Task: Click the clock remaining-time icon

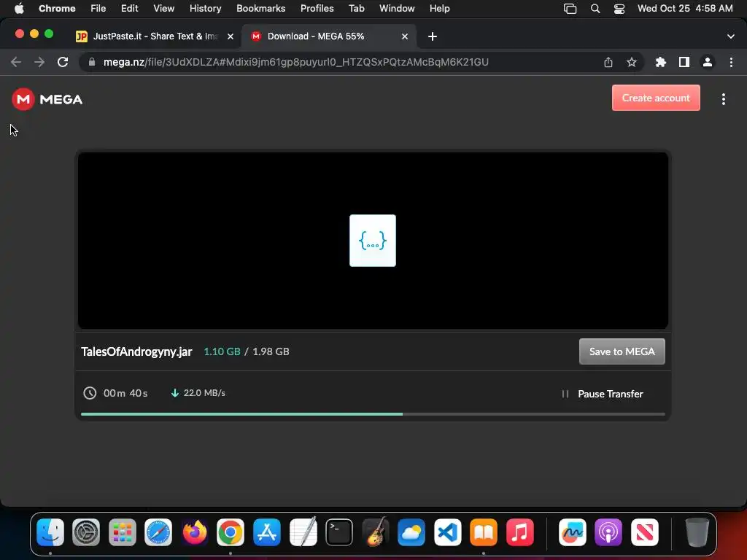Action: point(90,393)
